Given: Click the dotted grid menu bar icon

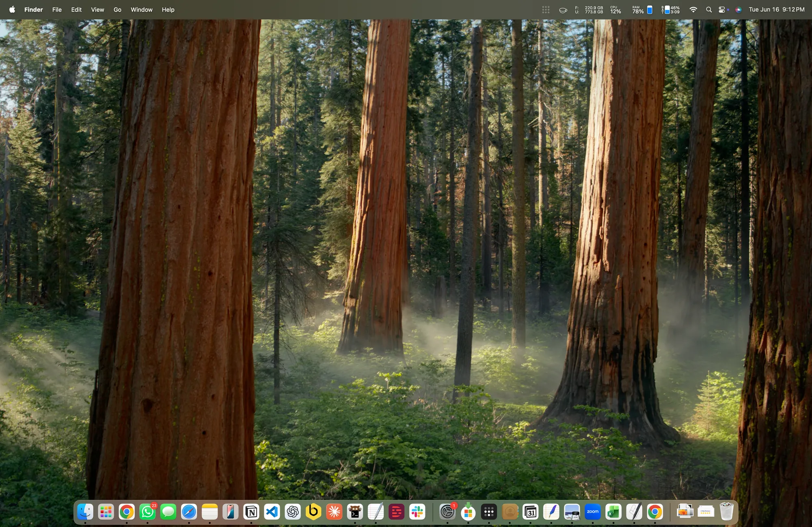Looking at the screenshot, I should 546,10.
